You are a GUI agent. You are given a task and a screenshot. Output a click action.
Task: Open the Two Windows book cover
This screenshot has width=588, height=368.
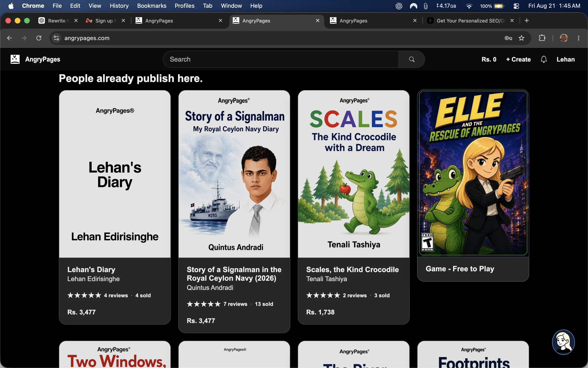(x=115, y=355)
